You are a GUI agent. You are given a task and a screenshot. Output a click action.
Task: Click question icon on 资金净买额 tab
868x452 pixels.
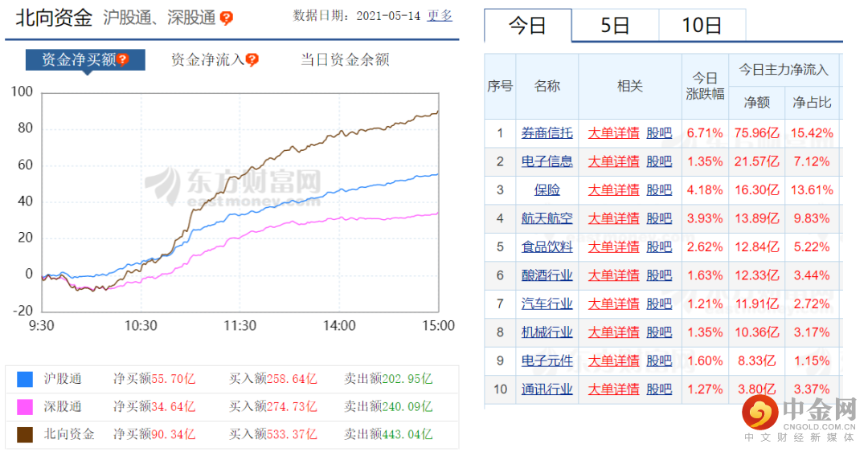[x=123, y=59]
